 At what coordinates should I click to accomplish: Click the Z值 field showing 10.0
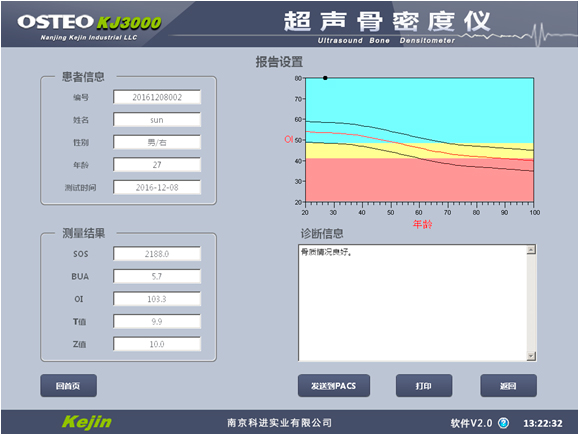coord(157,344)
